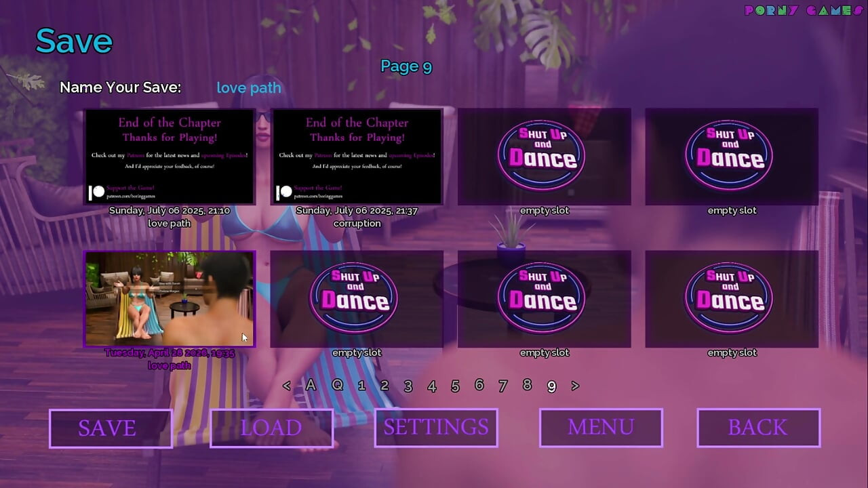Jump to save page 2
868x488 pixels.
384,386
